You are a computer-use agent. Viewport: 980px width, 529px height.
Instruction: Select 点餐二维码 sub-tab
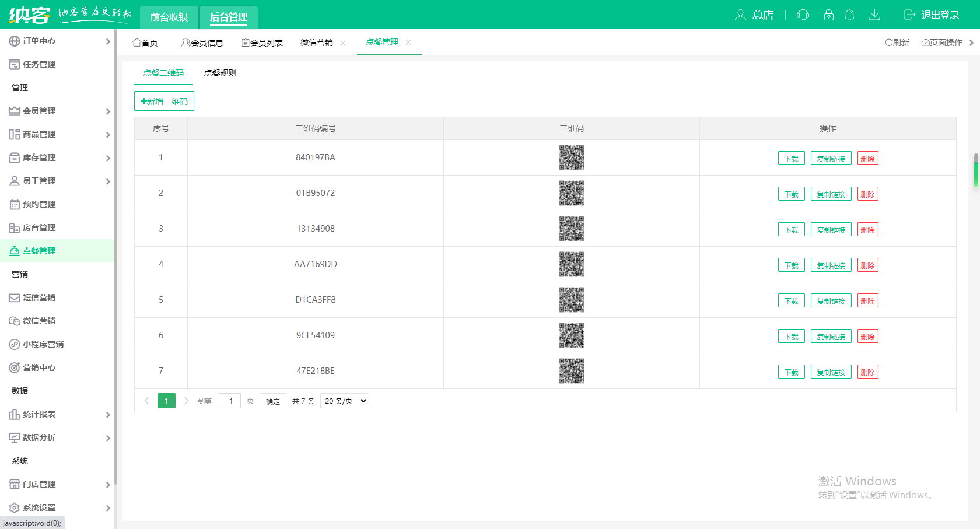pos(163,73)
